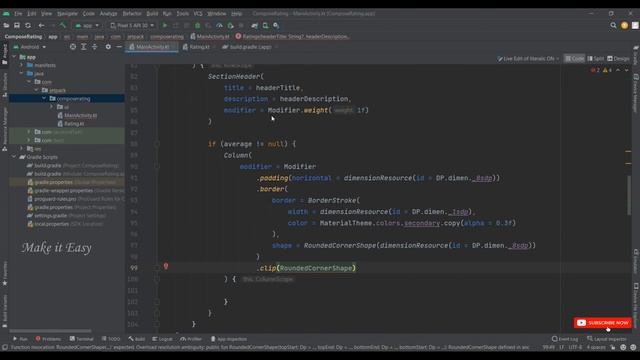Open Live Edit of literals dropdown
Screen dimensions: 640x360
point(528,59)
